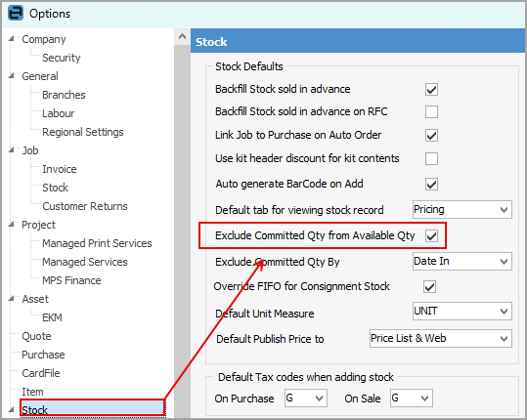This screenshot has width=527, height=420.
Task: Select the Project tree item
Action: (39, 225)
